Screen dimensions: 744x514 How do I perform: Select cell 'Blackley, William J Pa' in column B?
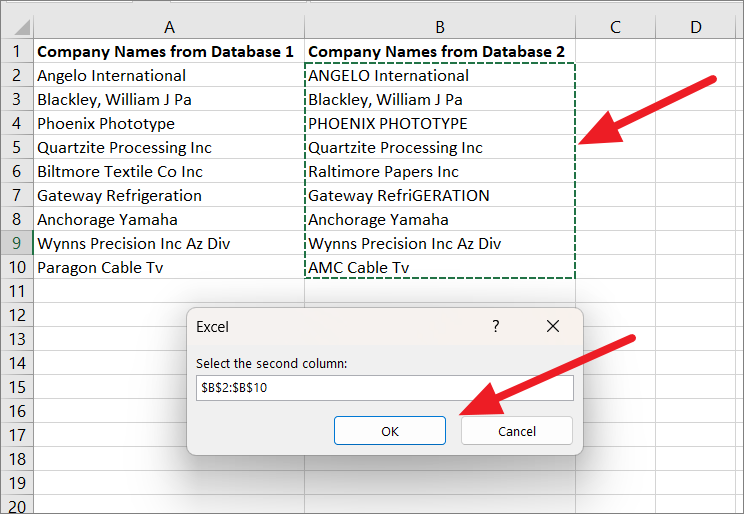tap(440, 99)
